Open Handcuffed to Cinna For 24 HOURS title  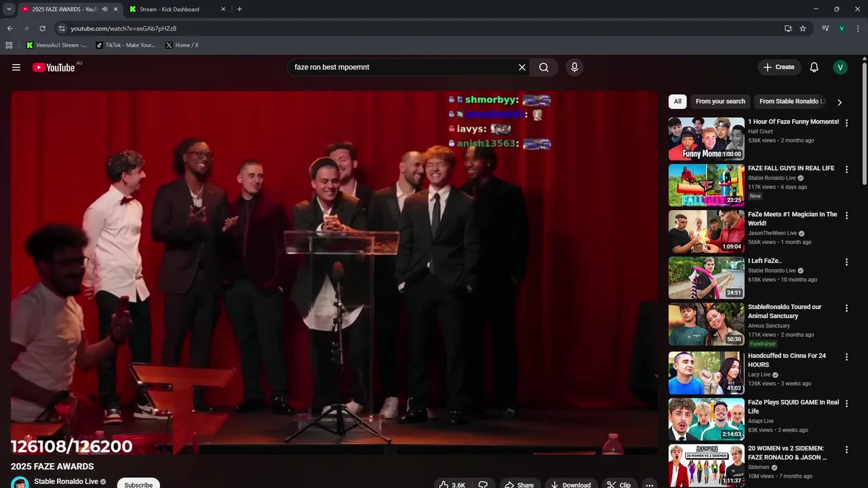click(787, 360)
